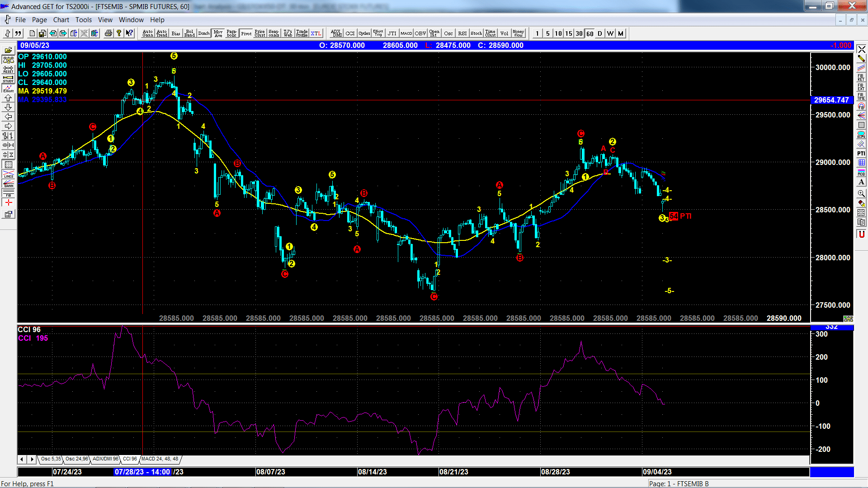Activate the Elliott wave tool
Image resolution: width=868 pixels, height=488 pixels.
point(8,88)
